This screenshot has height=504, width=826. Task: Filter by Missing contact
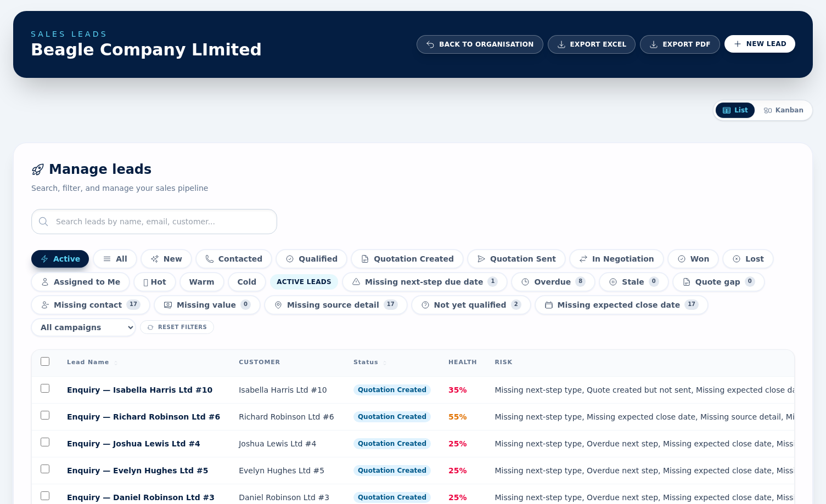coord(91,305)
